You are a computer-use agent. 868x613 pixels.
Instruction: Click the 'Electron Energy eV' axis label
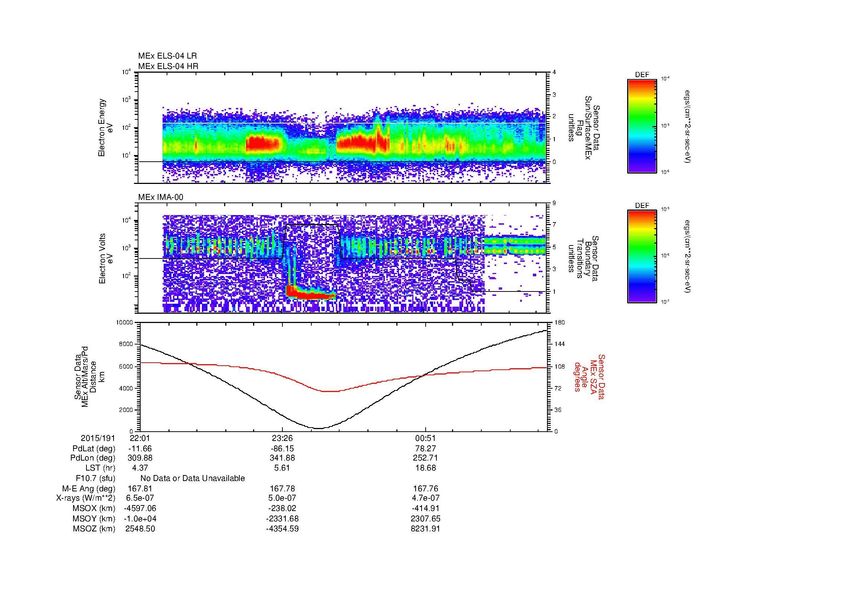(x=106, y=128)
